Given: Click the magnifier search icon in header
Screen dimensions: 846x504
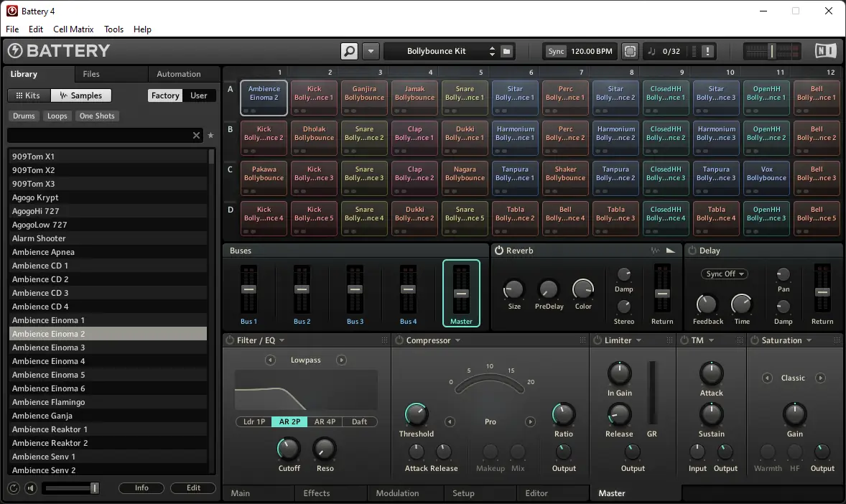Looking at the screenshot, I should point(349,51).
